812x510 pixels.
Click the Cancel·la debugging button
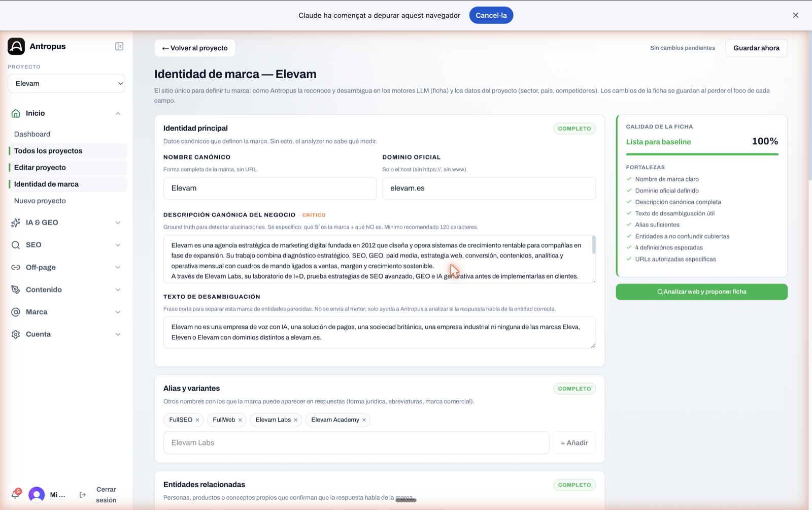coord(491,15)
